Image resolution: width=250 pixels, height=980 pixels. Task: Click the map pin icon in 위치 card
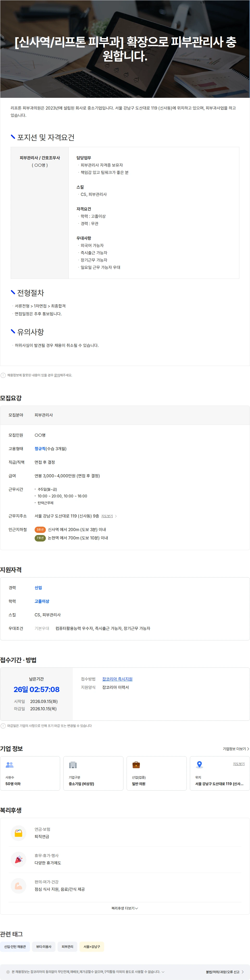tap(199, 765)
